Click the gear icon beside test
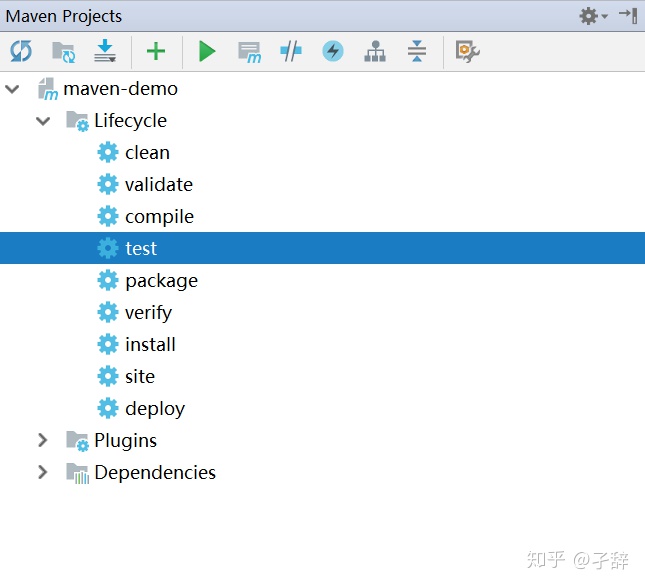The width and height of the screenshot is (645, 588). pos(108,249)
